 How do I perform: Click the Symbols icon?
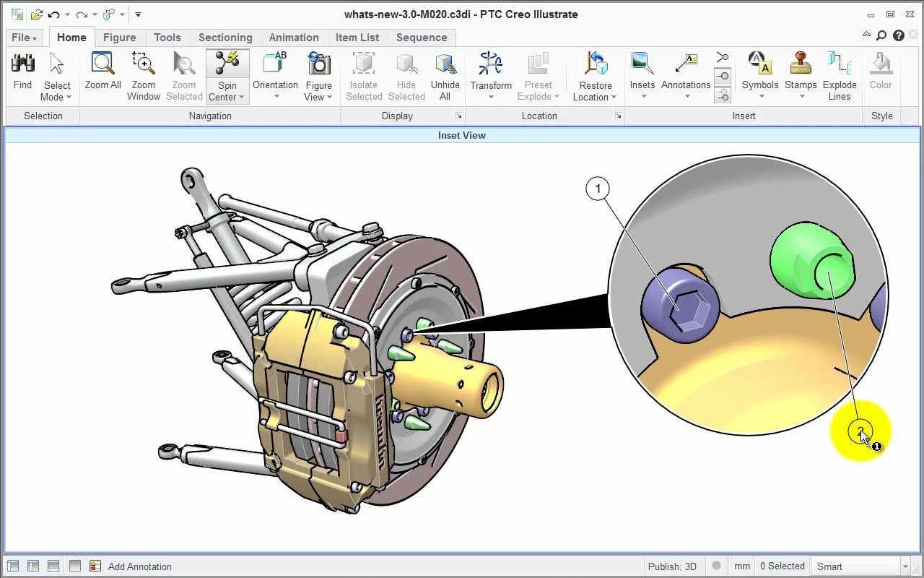point(760,64)
